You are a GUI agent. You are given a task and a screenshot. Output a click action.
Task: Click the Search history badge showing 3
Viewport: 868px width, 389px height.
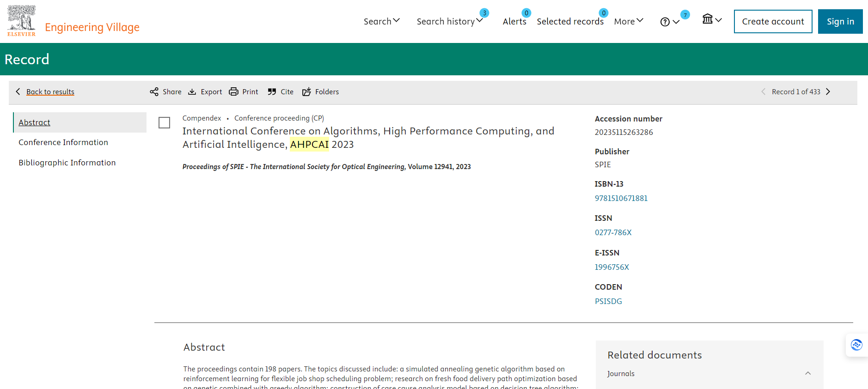point(484,13)
